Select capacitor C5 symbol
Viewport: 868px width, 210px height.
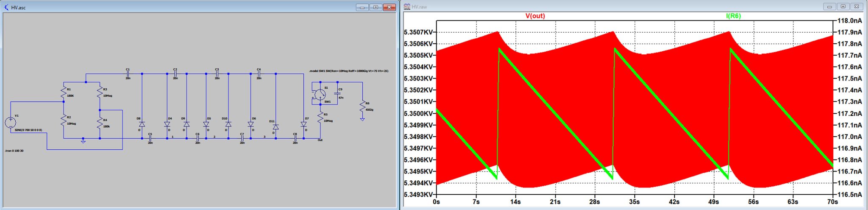tap(150, 138)
